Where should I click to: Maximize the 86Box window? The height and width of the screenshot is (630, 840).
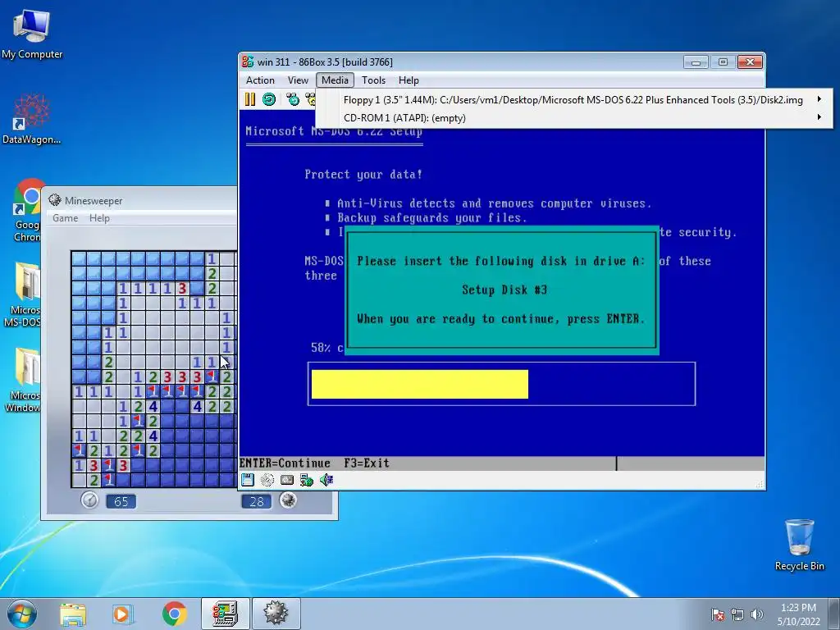[x=723, y=62]
